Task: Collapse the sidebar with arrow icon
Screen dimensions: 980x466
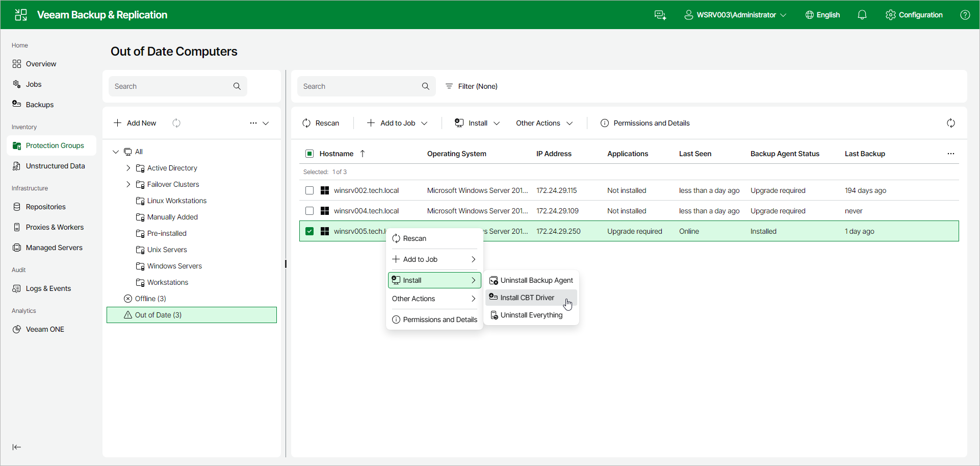Action: (x=17, y=447)
